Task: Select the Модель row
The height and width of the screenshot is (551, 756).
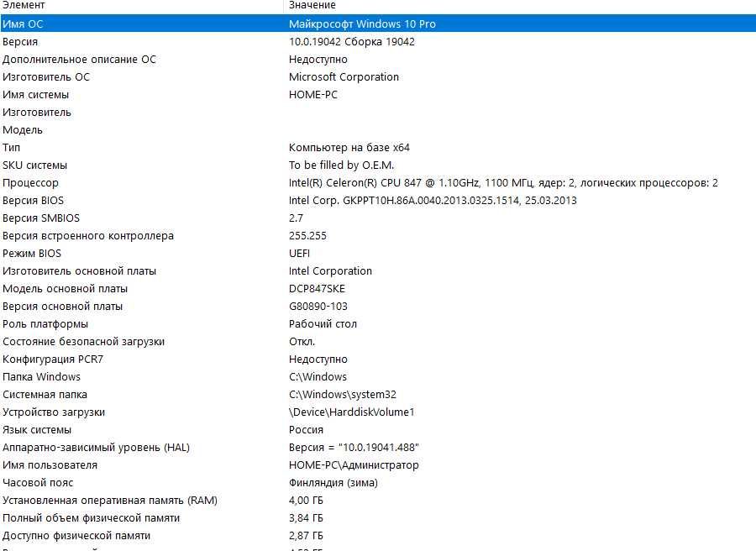Action: 22,130
